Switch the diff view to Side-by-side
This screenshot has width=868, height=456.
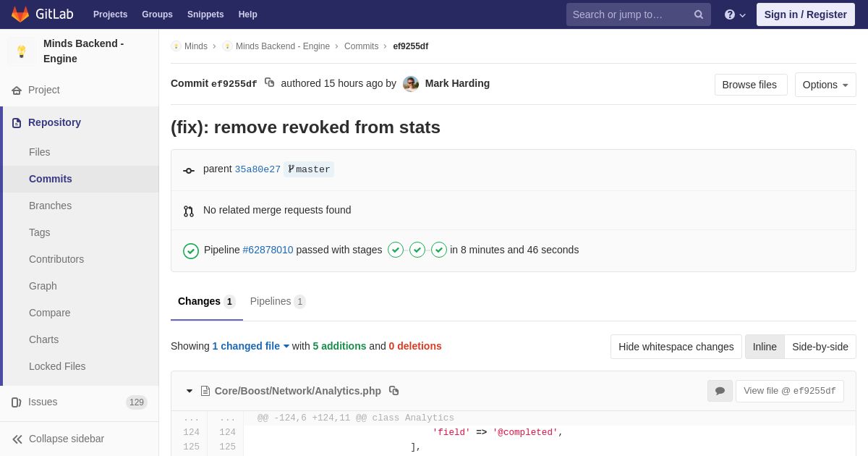pos(820,347)
